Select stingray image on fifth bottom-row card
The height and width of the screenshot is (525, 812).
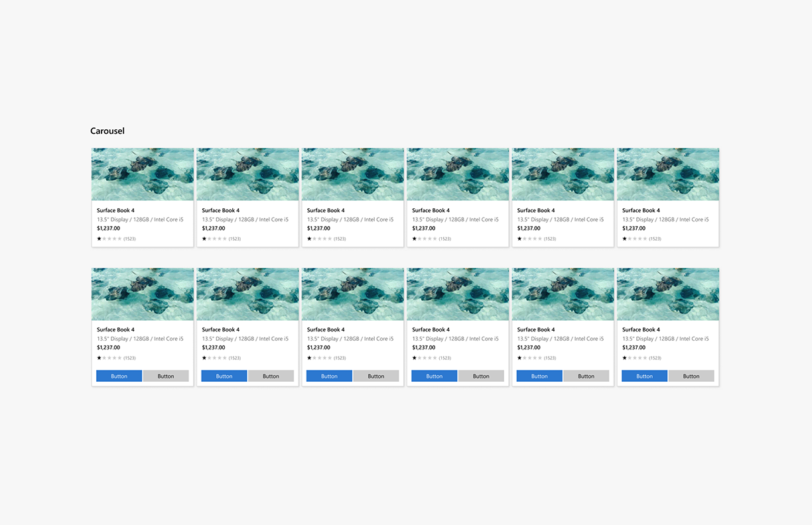563,294
